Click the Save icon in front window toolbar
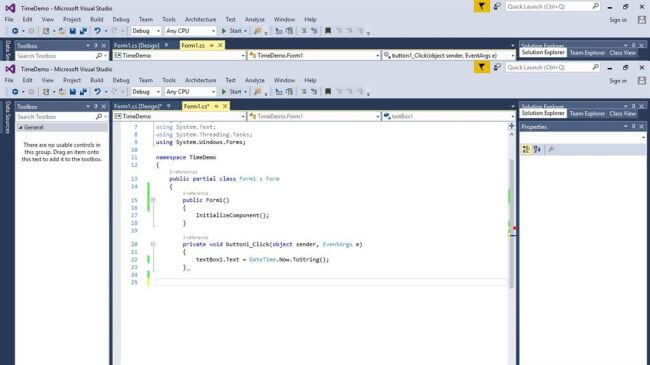 73,92
